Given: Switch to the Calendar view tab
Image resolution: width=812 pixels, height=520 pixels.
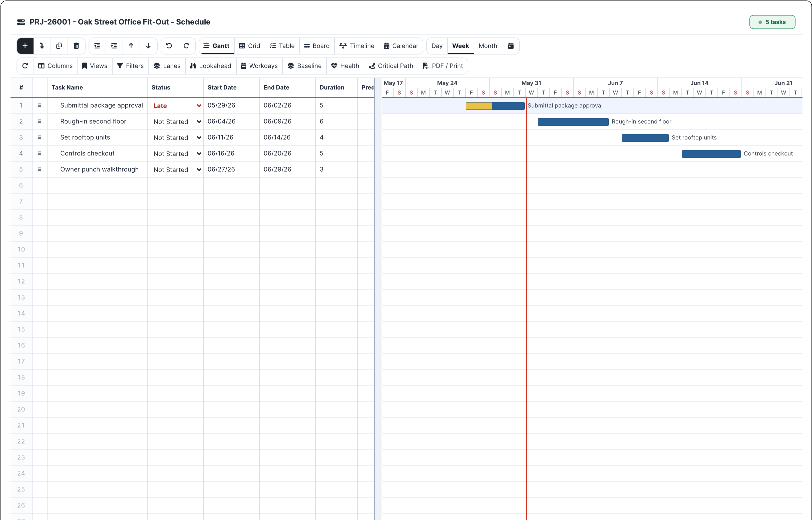Looking at the screenshot, I should click(401, 46).
